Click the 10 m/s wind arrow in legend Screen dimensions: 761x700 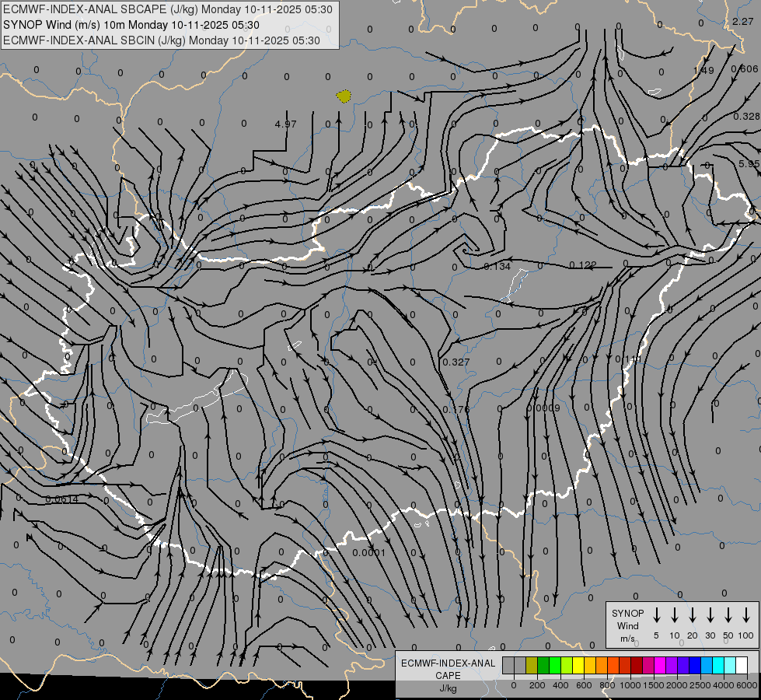674,615
